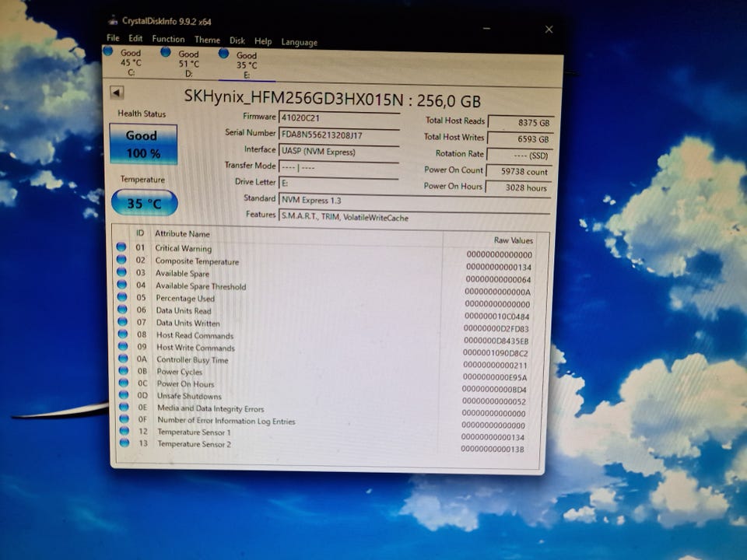Click status circle of Available Spare Threshold row
Screen dimensions: 747x560
click(x=122, y=285)
